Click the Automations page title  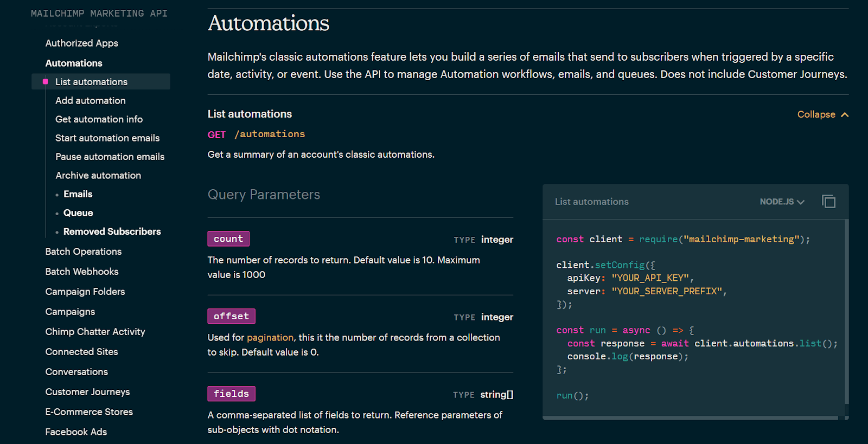[x=269, y=23]
